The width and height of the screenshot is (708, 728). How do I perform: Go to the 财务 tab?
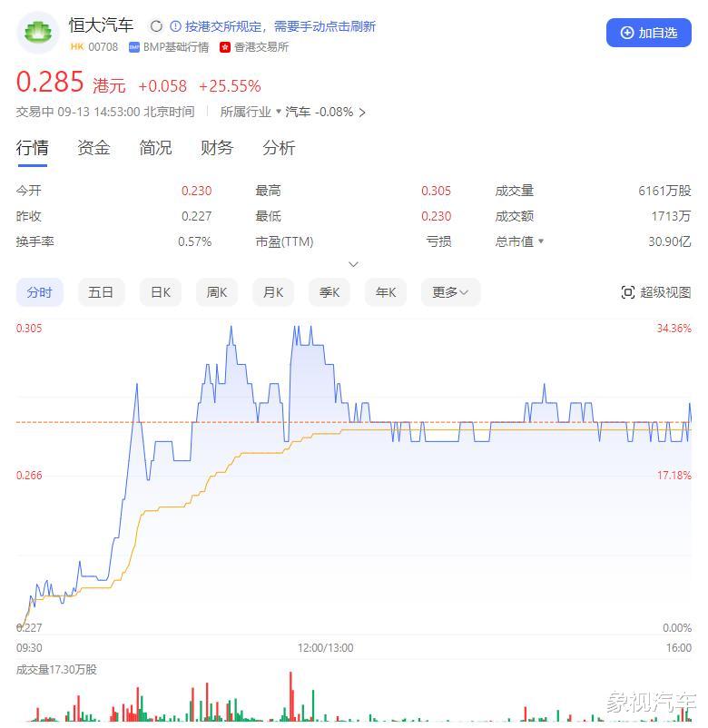(217, 148)
